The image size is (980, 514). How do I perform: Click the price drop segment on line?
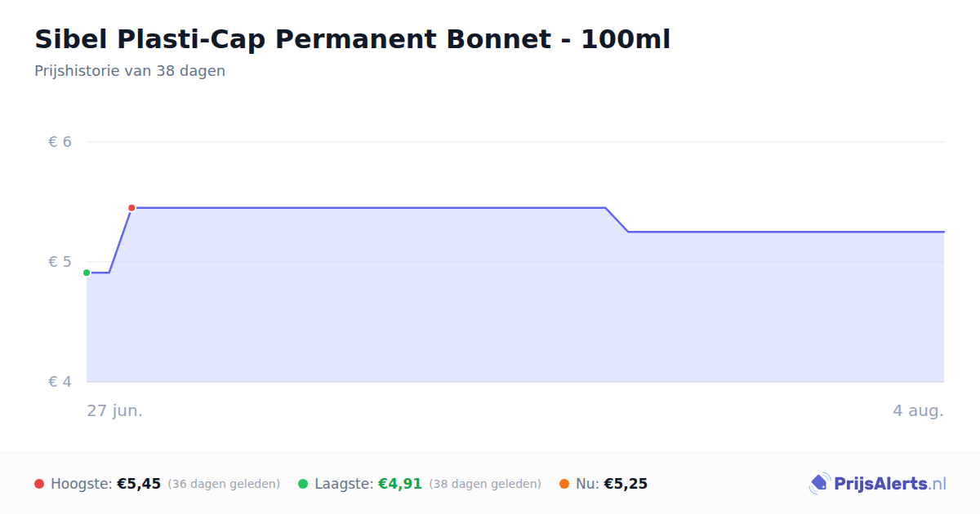coord(617,220)
